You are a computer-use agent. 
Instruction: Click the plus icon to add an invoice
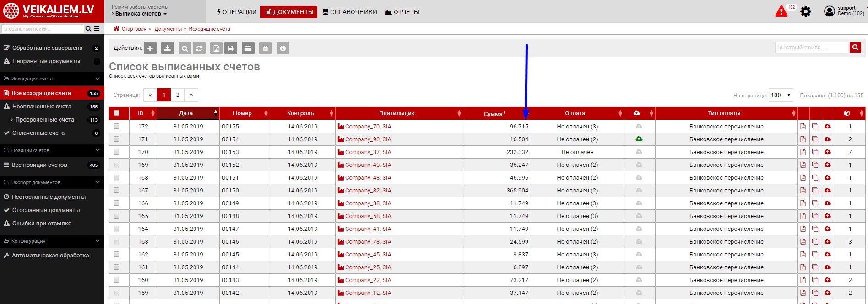150,48
